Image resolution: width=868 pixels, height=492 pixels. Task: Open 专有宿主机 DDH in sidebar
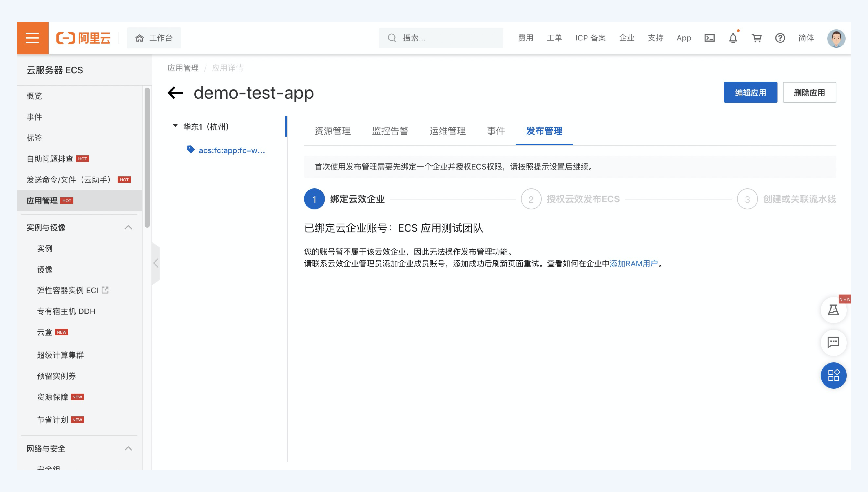click(x=66, y=311)
